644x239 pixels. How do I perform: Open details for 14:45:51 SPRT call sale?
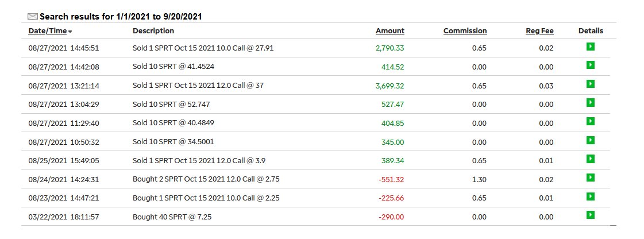pyautogui.click(x=590, y=47)
